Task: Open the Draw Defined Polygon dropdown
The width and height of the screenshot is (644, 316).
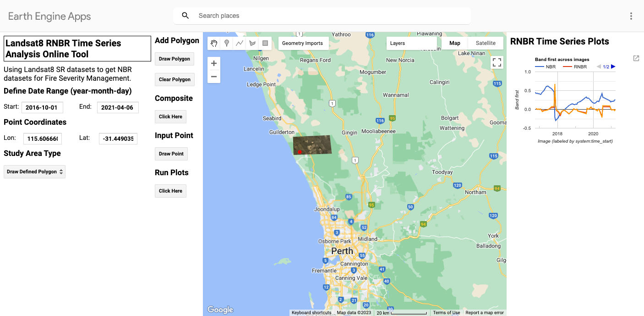Action: (x=35, y=172)
